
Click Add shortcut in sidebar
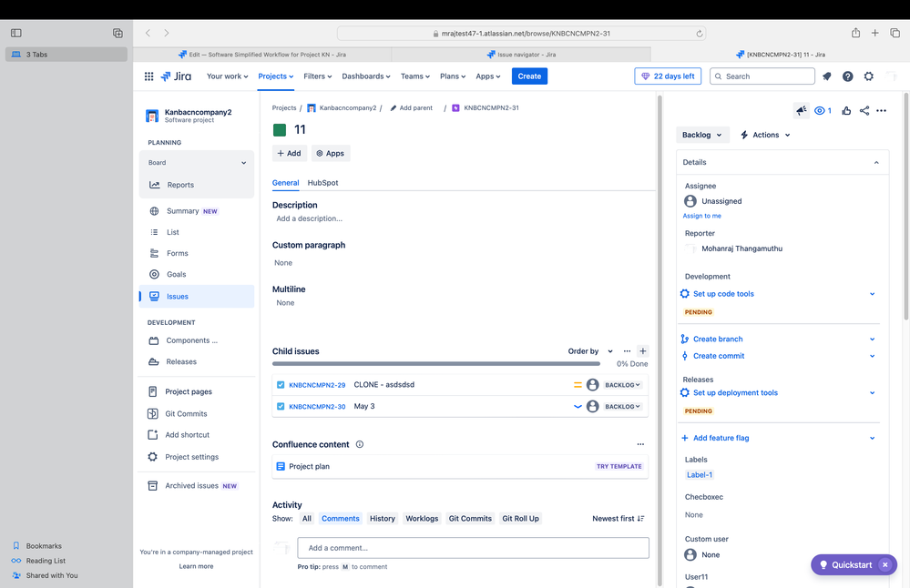click(187, 434)
